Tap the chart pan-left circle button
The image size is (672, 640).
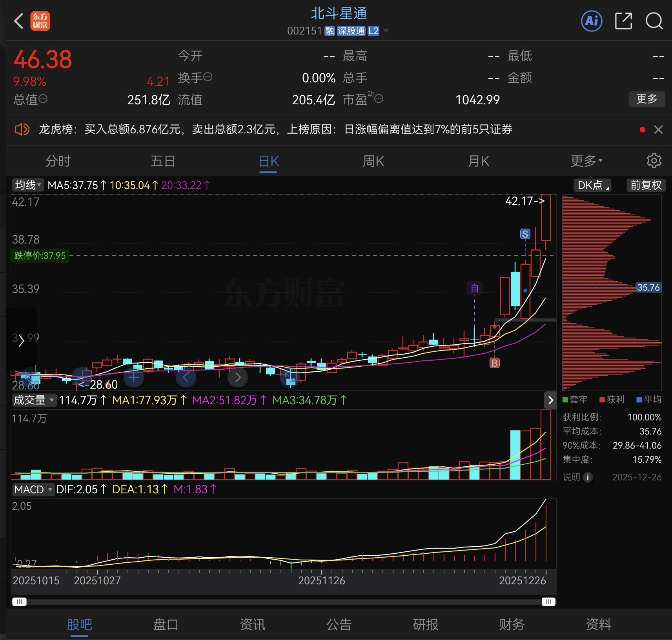tap(186, 378)
